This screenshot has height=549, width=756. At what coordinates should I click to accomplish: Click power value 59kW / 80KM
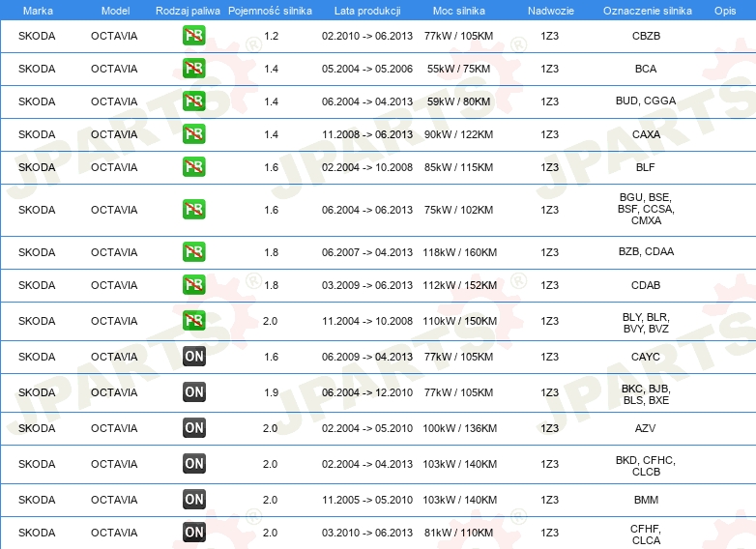click(458, 101)
